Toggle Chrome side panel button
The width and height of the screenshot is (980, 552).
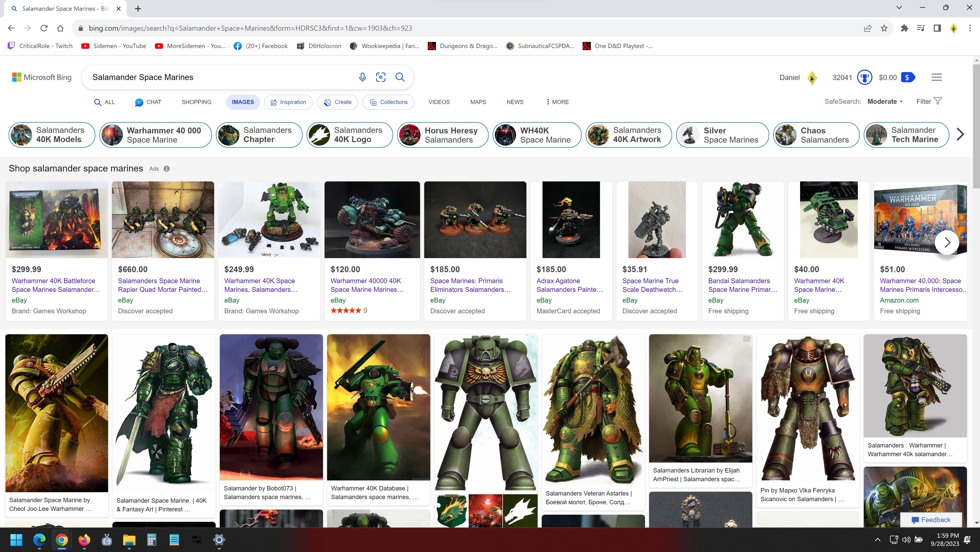pos(937,28)
